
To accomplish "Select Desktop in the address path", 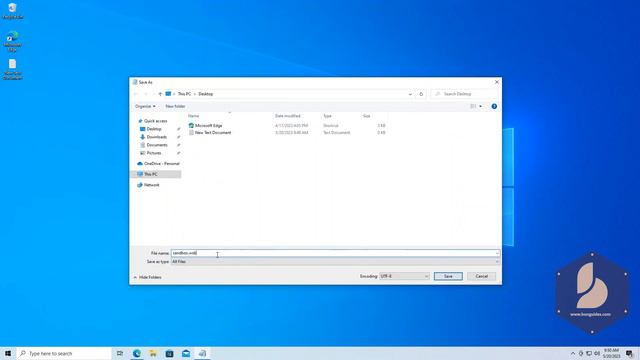I will pyautogui.click(x=205, y=94).
